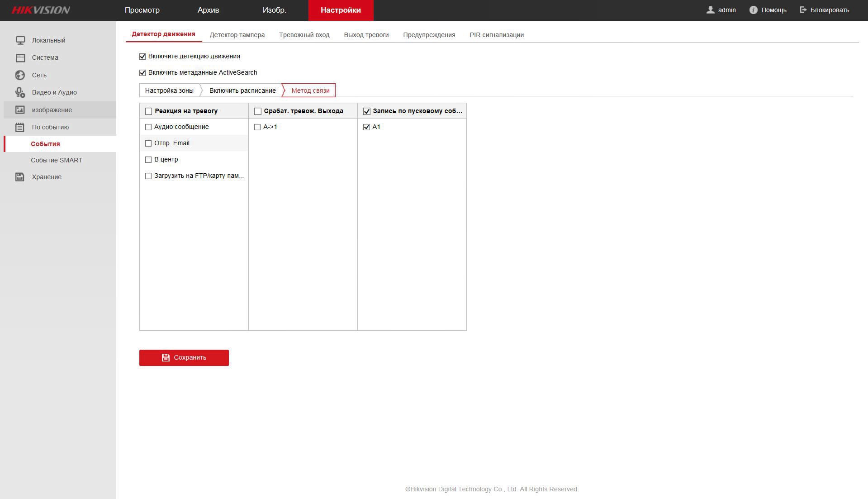Open the Включить расписание step tab
This screenshot has width=868, height=499.
pos(242,90)
